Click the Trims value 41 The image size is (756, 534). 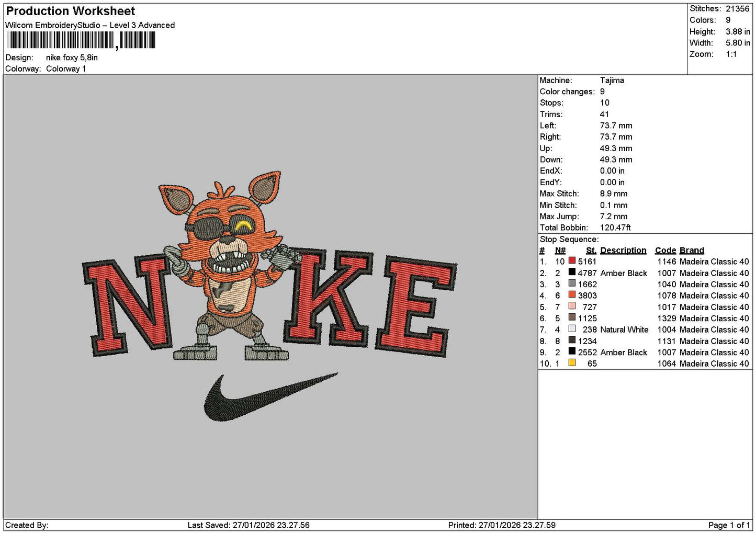[x=604, y=114]
